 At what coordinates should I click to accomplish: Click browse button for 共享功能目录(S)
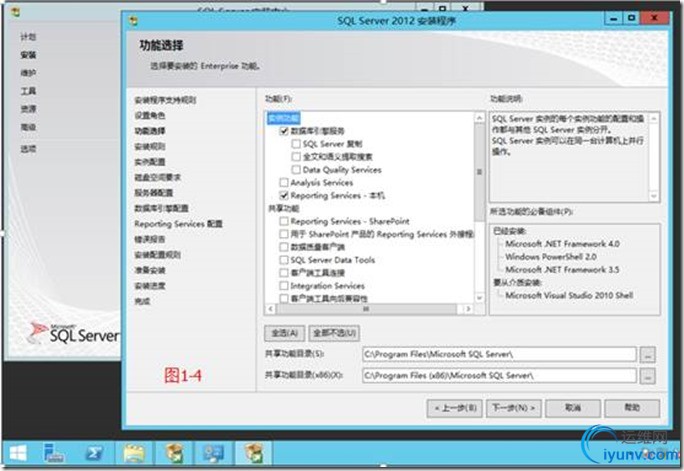(x=647, y=355)
